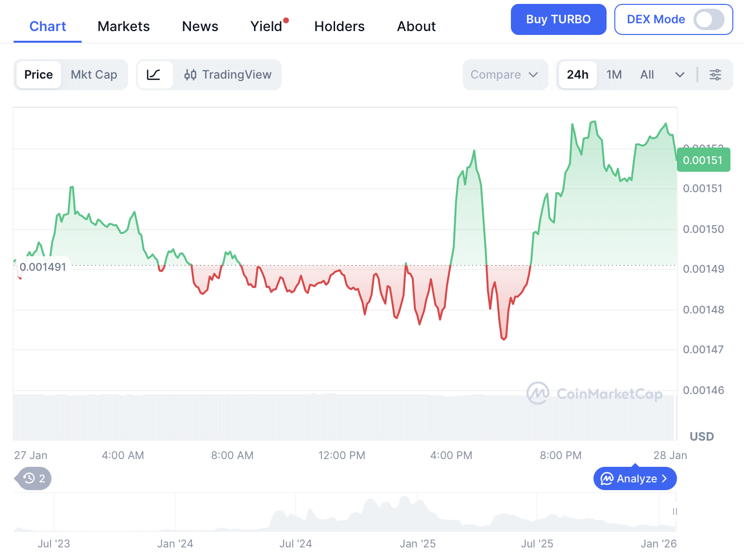This screenshot has height=560, width=744.
Task: Switch to TradingView candlestick chart
Action: (x=228, y=75)
